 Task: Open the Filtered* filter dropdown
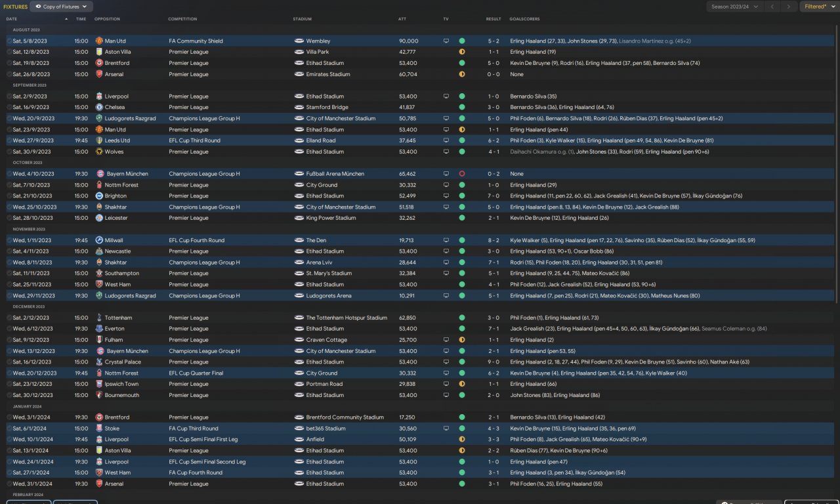click(x=818, y=7)
